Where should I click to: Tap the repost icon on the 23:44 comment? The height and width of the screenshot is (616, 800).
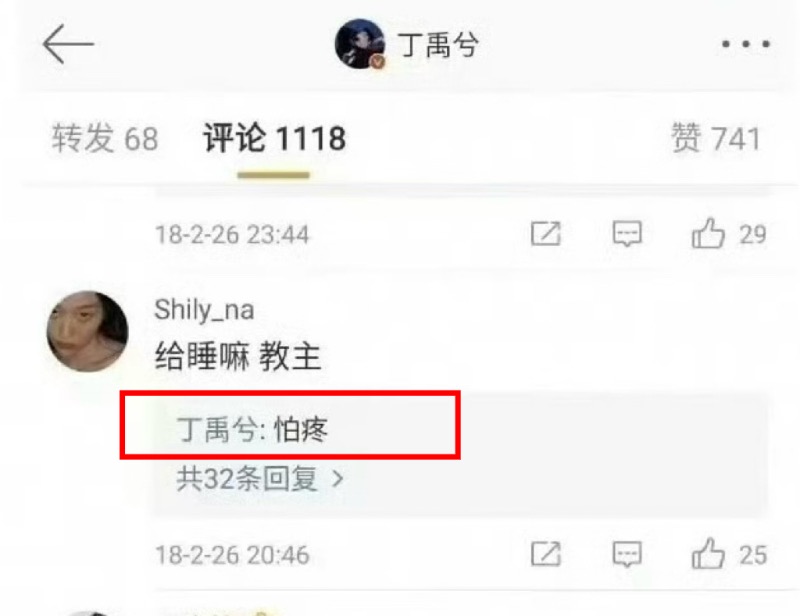(x=545, y=234)
